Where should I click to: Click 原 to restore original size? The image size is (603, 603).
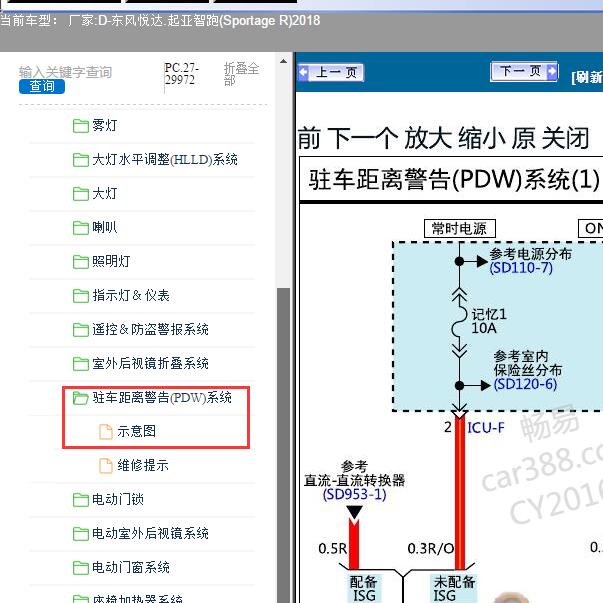pyautogui.click(x=523, y=138)
